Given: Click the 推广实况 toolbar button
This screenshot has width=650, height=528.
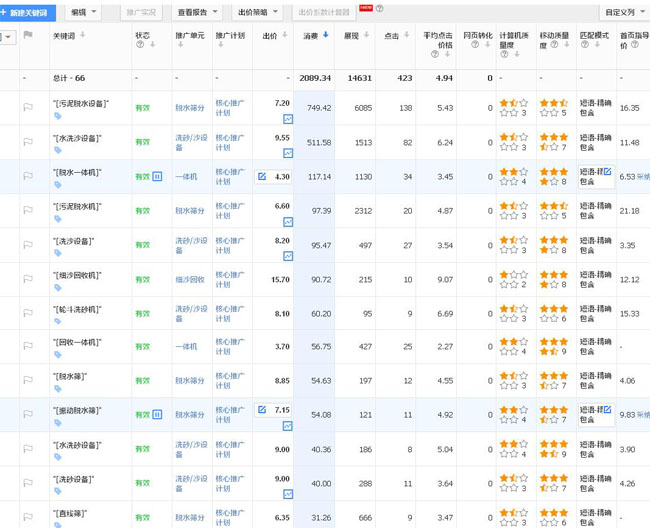Looking at the screenshot, I should 141,12.
